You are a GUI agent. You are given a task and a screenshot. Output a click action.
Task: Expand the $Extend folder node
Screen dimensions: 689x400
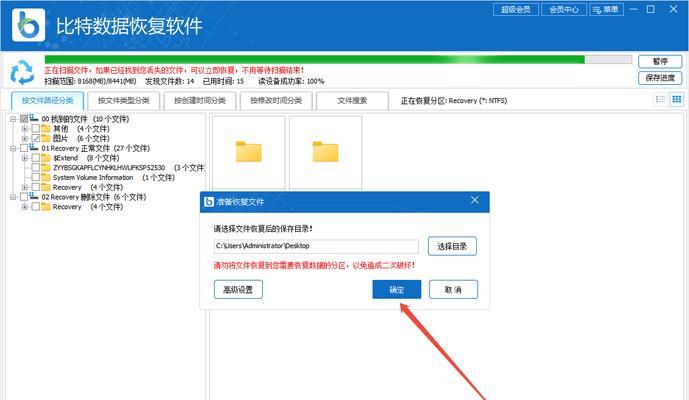[25, 158]
